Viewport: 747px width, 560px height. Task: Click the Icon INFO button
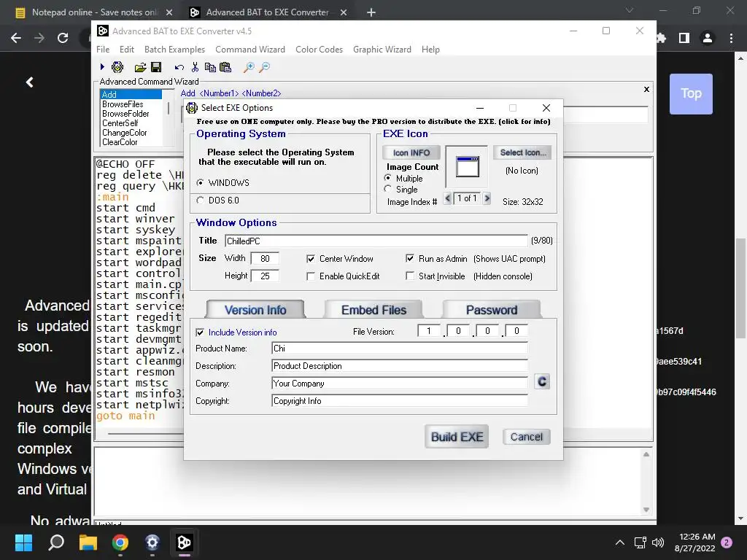point(411,153)
